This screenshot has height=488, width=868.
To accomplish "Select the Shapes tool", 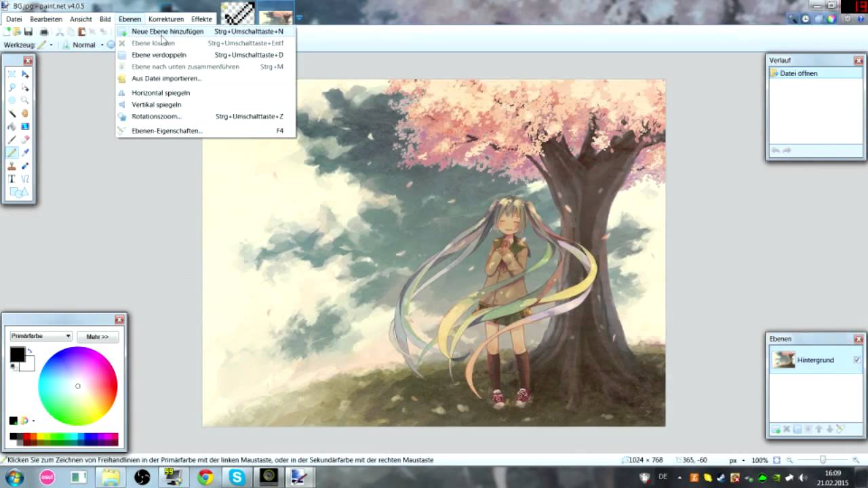I will click(18, 192).
